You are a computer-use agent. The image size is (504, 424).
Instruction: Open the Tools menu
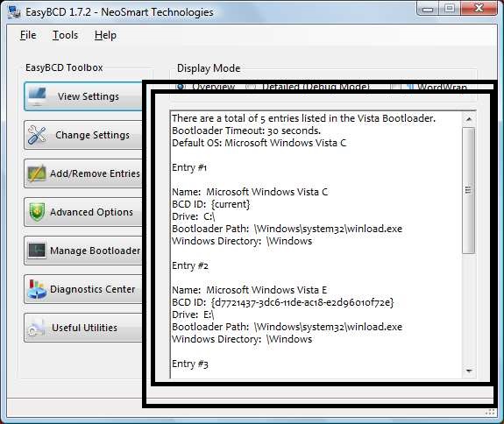65,35
